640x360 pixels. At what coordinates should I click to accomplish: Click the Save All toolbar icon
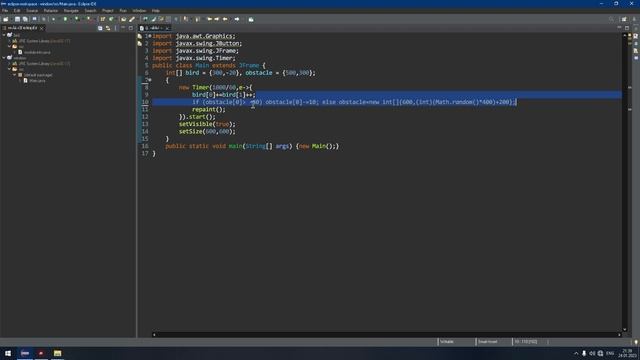(x=25, y=19)
